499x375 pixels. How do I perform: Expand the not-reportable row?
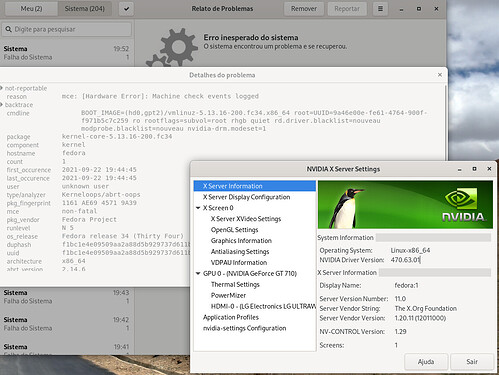[2, 88]
